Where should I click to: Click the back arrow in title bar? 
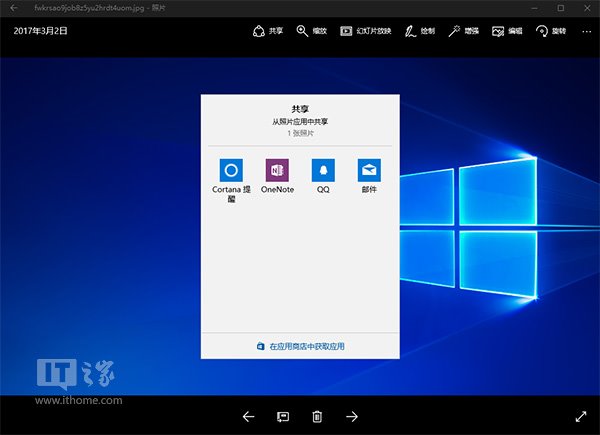(14, 8)
